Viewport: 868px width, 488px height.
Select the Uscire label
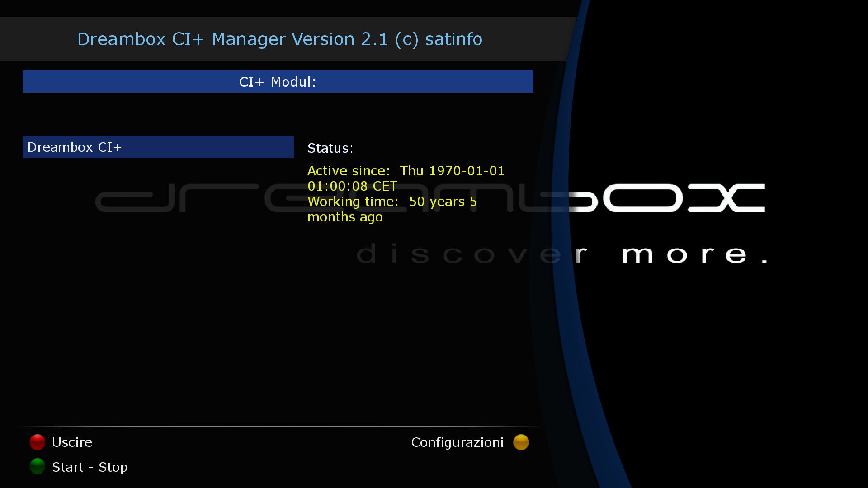point(72,442)
